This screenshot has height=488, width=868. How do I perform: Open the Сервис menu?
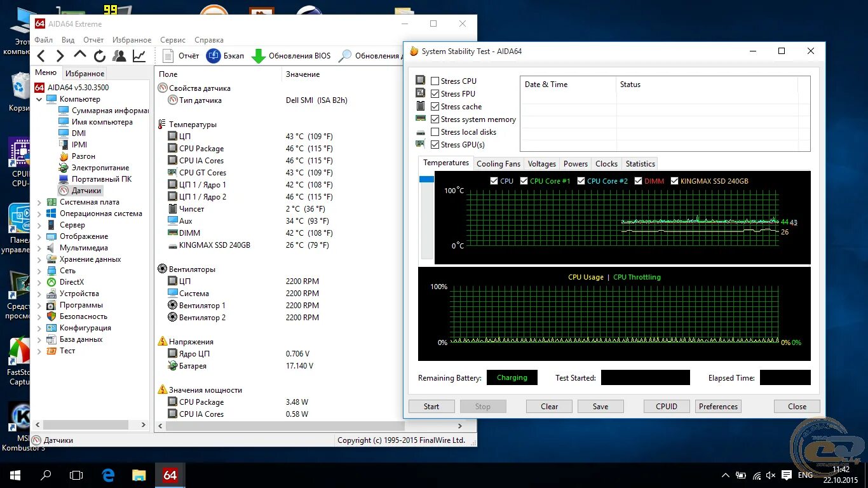coord(173,40)
